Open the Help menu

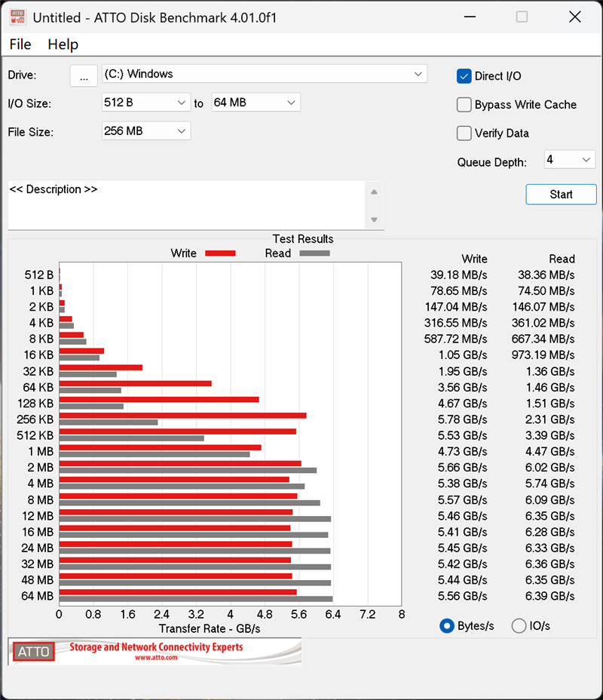pyautogui.click(x=63, y=45)
